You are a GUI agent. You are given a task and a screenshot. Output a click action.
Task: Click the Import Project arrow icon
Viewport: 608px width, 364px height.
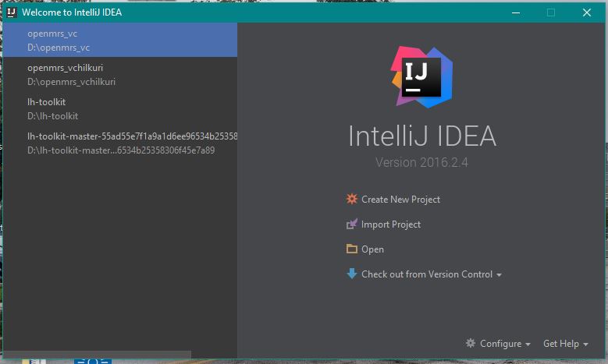coord(352,224)
